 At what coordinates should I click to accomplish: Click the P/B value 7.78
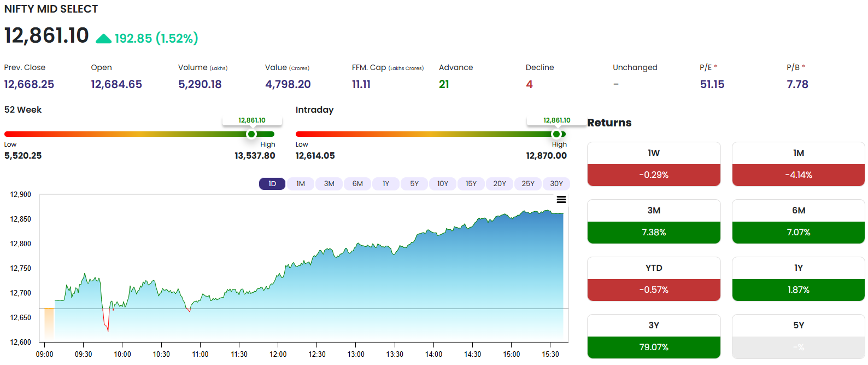click(x=797, y=84)
